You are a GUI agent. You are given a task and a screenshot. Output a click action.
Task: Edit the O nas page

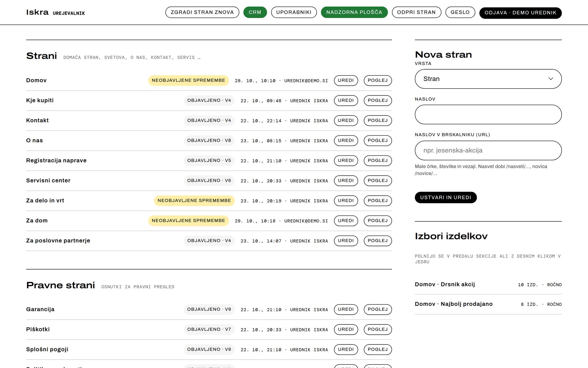click(346, 140)
